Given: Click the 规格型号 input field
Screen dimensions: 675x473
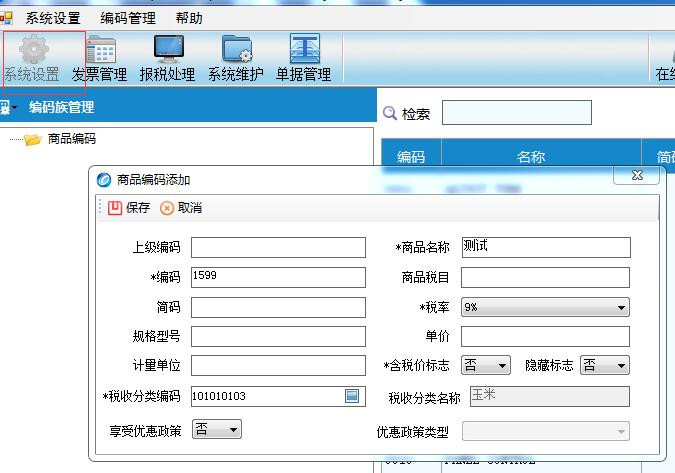Looking at the screenshot, I should pyautogui.click(x=278, y=336).
